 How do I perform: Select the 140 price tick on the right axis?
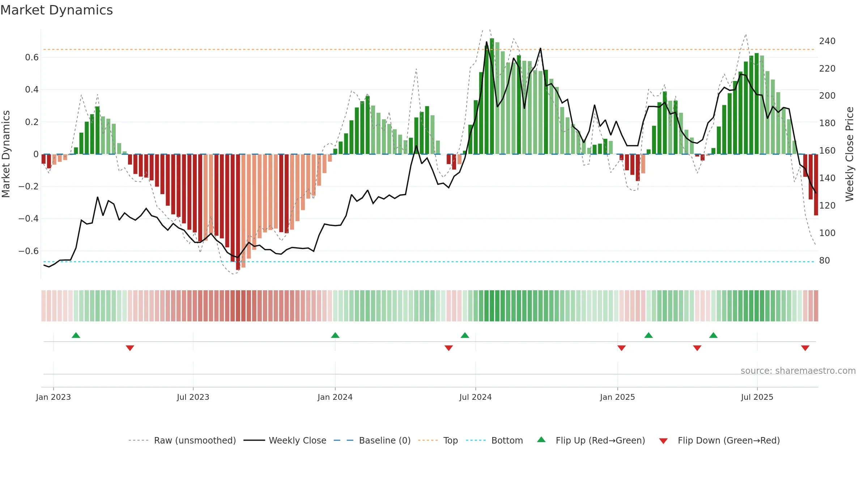827,178
